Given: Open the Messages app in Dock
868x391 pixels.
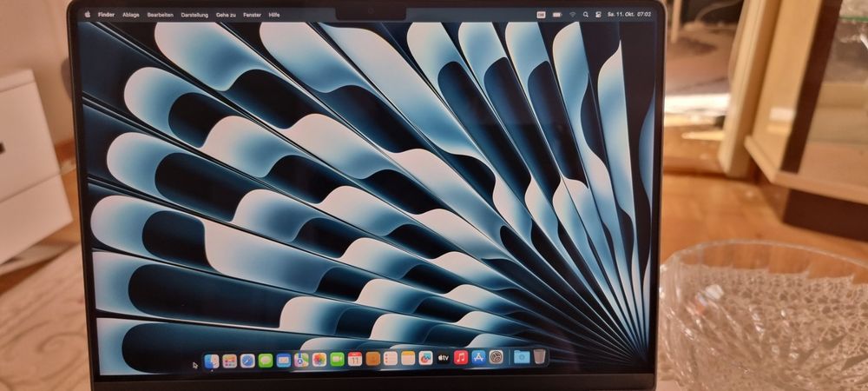Looking at the screenshot, I should coord(266,360).
